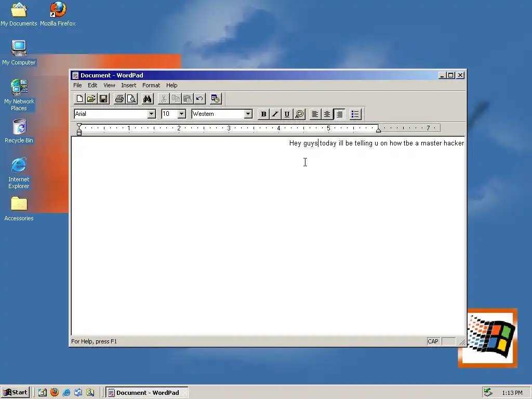Minimize the WordPad window
Screen dimensions: 532x399
click(442, 75)
